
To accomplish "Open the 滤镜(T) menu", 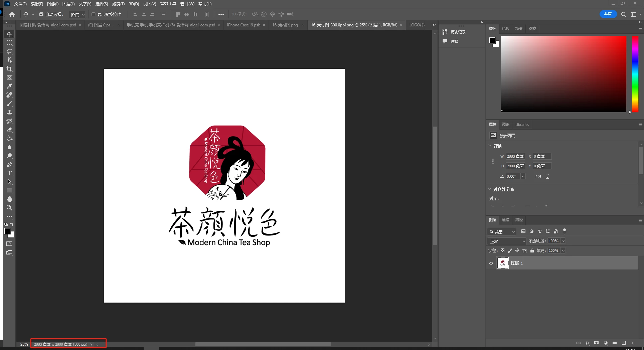I will tap(118, 4).
